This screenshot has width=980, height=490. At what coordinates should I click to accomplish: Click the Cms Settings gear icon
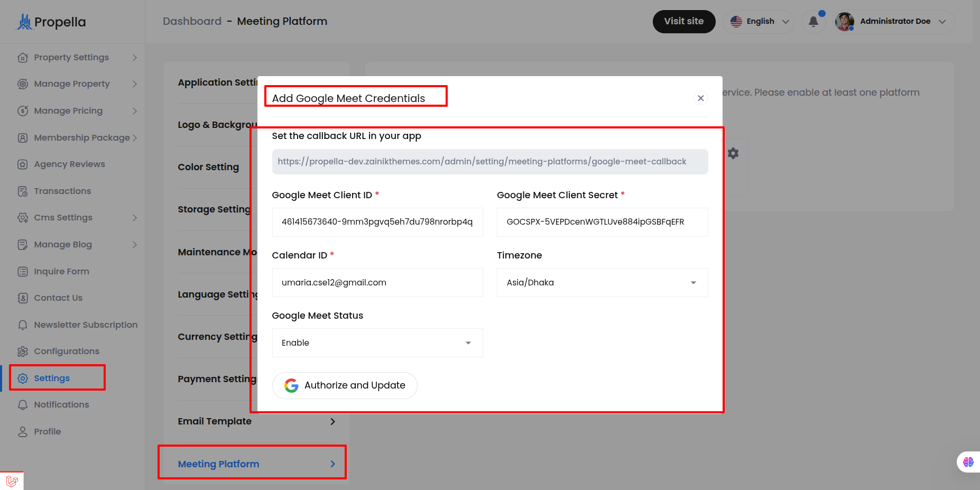23,217
